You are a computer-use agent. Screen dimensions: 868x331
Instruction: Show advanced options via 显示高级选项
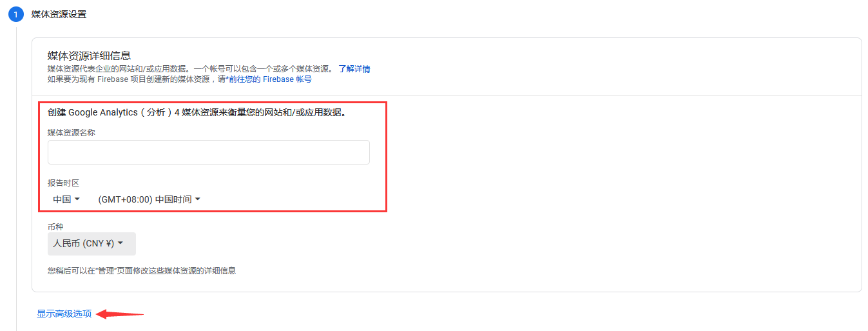click(x=64, y=314)
